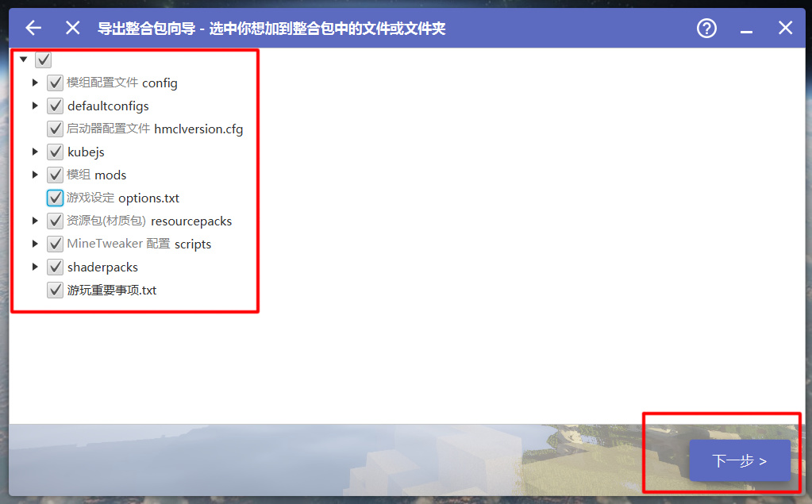Expand the kubejs folder arrow

(35, 152)
